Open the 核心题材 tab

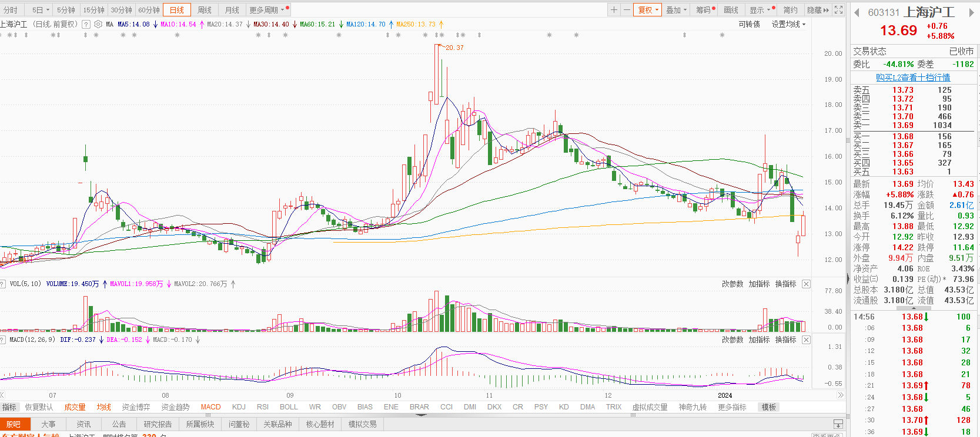point(320,424)
